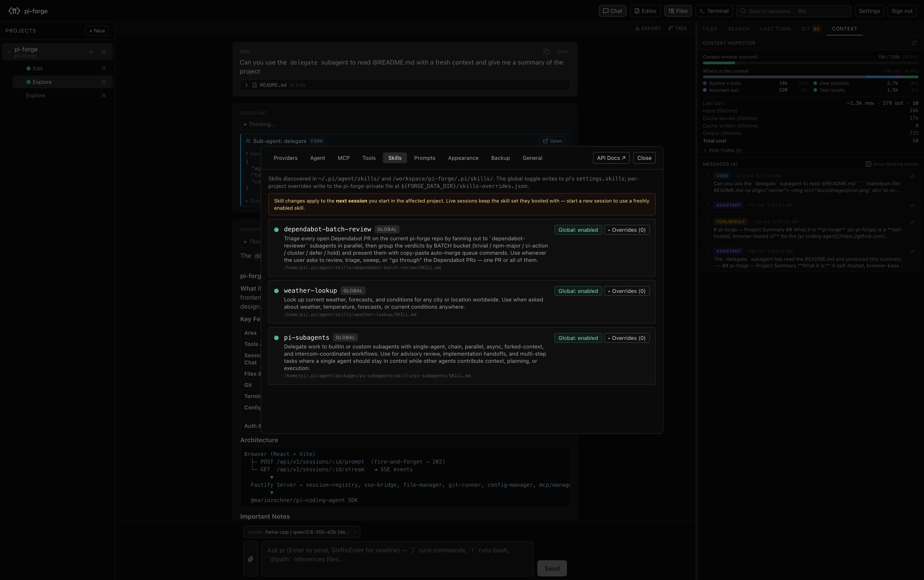Screen dimensions: 924x580
Task: View raw code of first ASSISTANT message
Action: tap(912, 206)
